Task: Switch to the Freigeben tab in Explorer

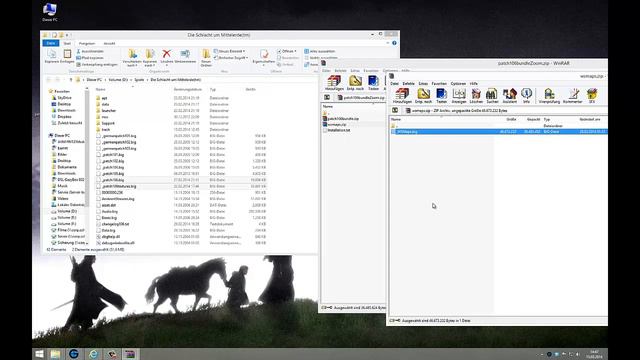Action: 87,43
